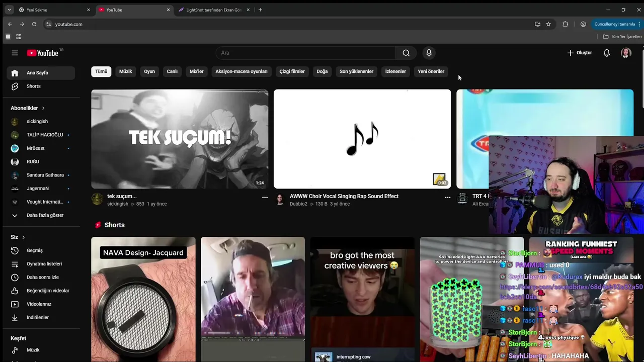The width and height of the screenshot is (644, 362).
Task: Click the Ara search field
Action: pyautogui.click(x=306, y=53)
